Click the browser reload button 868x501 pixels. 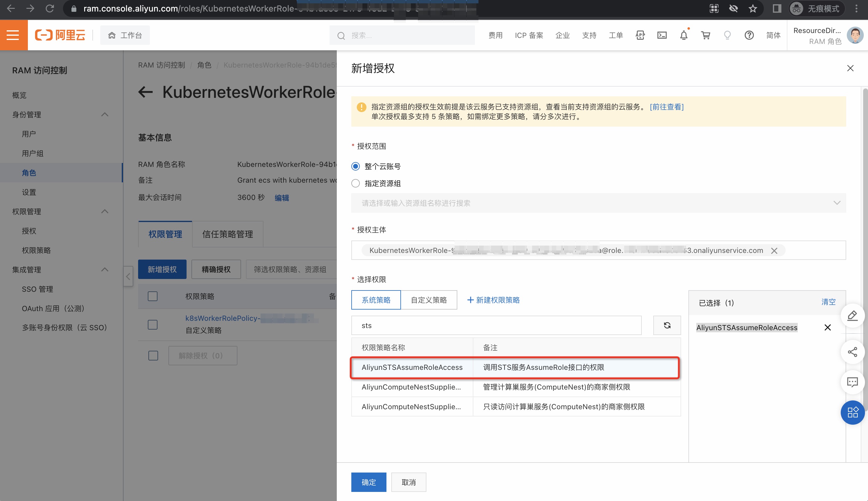point(50,8)
